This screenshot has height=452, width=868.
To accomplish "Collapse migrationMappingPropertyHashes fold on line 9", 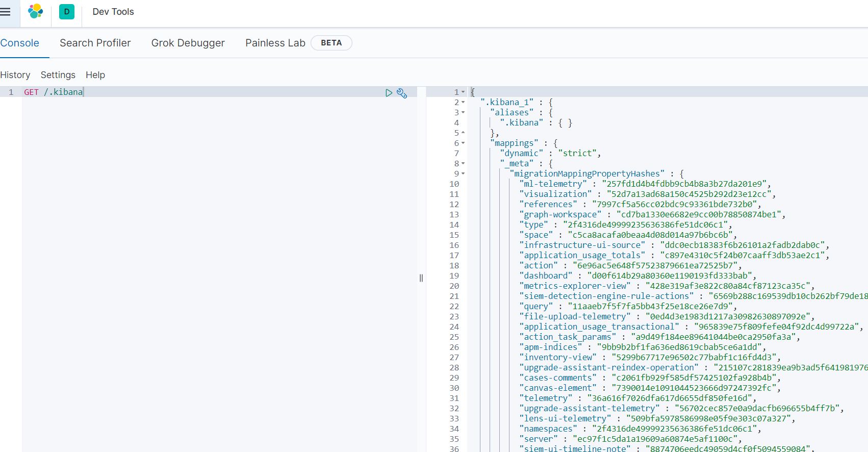I will [x=463, y=173].
